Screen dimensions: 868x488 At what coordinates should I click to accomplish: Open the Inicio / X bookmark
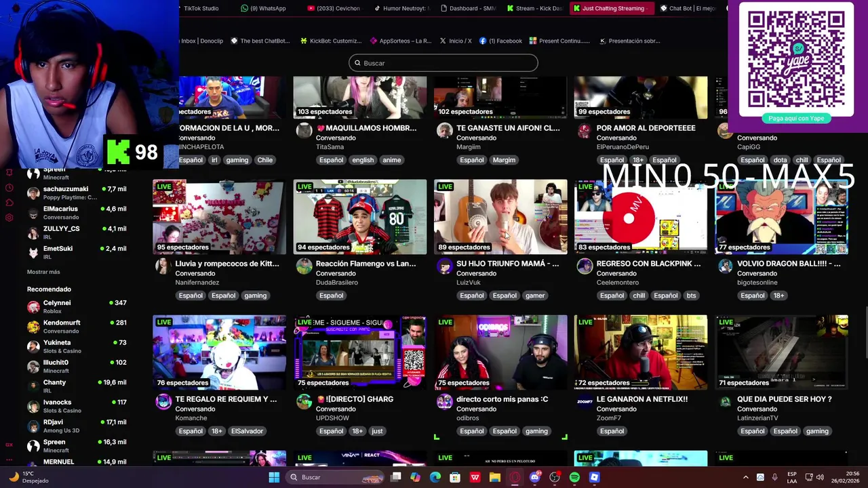click(455, 41)
